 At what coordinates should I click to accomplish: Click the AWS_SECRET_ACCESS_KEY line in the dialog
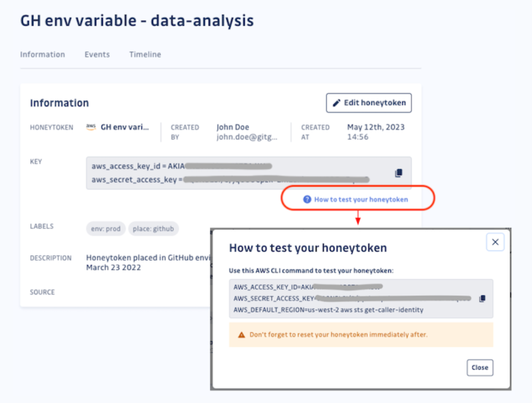click(x=352, y=298)
